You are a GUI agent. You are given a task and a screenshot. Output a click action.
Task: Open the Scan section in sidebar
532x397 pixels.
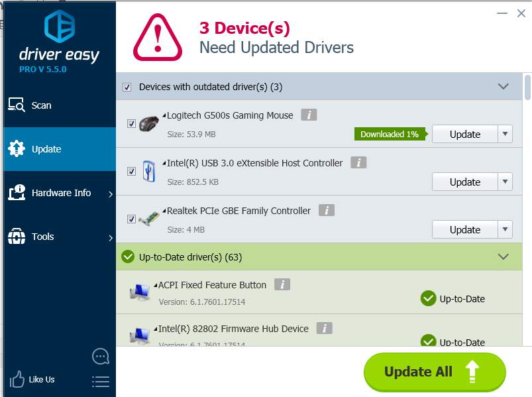tap(60, 105)
